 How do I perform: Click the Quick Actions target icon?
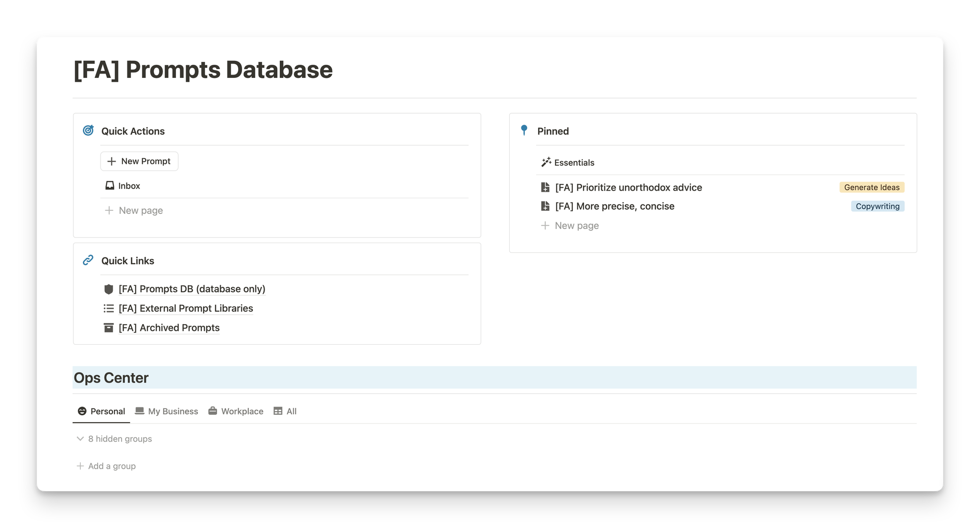point(88,130)
